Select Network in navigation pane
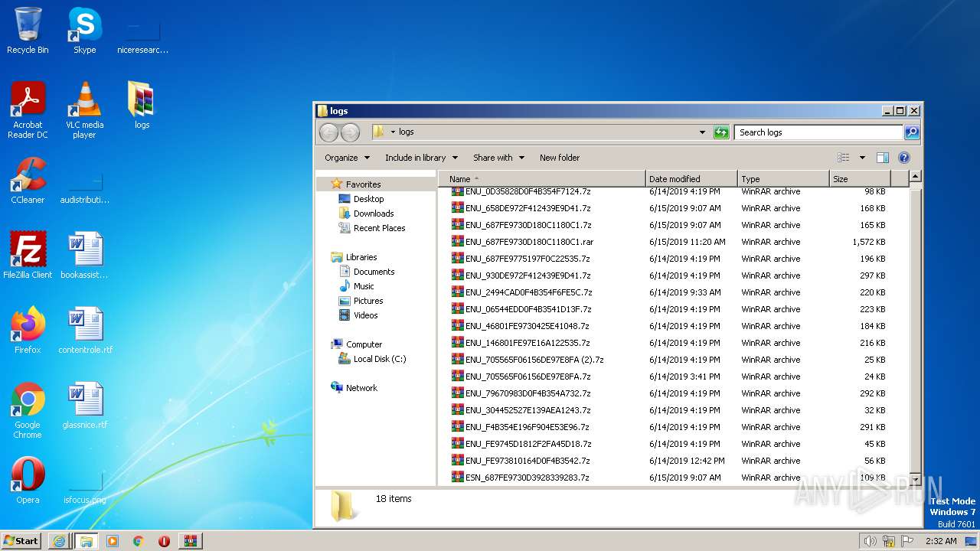This screenshot has width=980, height=551. [361, 388]
